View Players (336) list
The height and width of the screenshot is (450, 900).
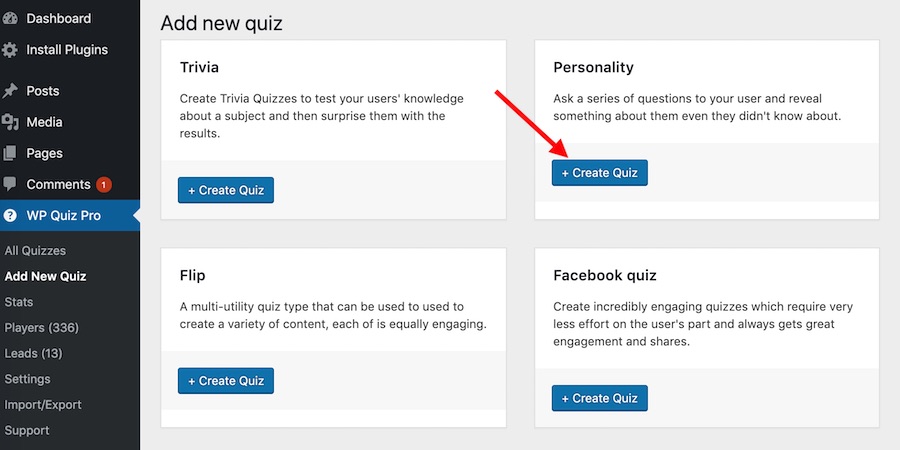42,328
